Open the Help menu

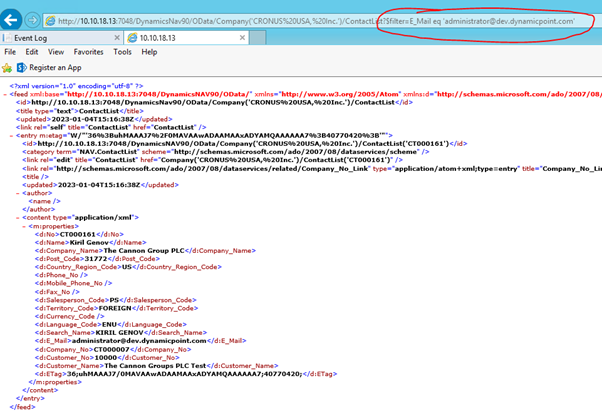pyautogui.click(x=149, y=52)
